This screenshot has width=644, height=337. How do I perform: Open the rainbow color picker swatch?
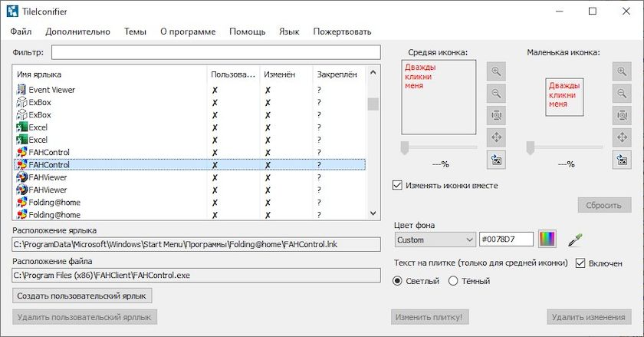click(547, 240)
